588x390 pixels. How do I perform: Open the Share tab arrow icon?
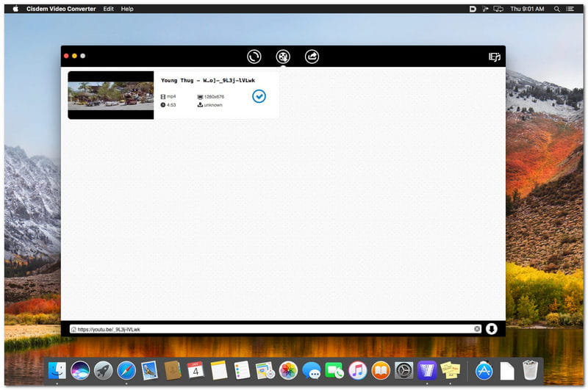click(312, 57)
